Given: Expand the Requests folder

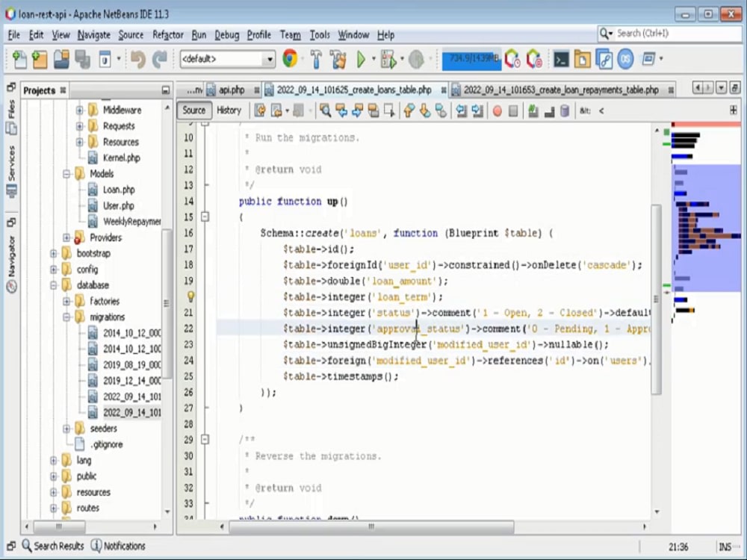Looking at the screenshot, I should pos(80,126).
